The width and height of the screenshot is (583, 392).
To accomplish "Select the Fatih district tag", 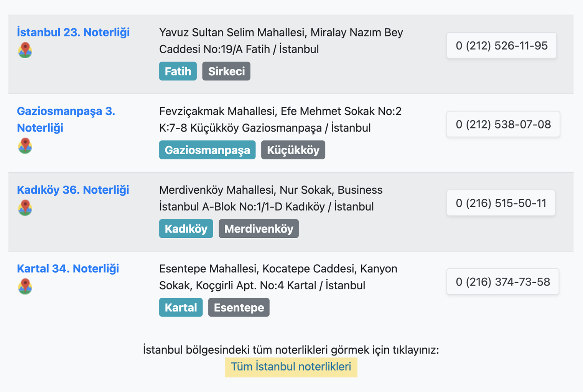I will (178, 71).
